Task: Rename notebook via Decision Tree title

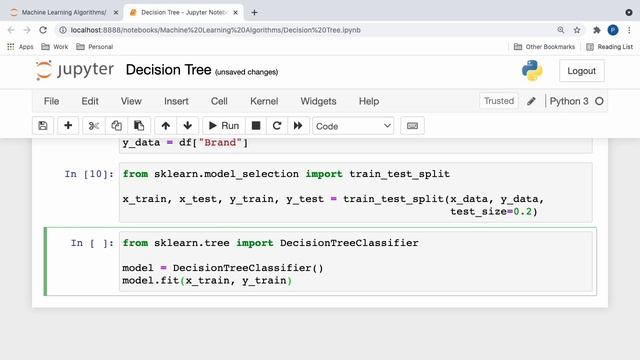Action: coord(168,70)
